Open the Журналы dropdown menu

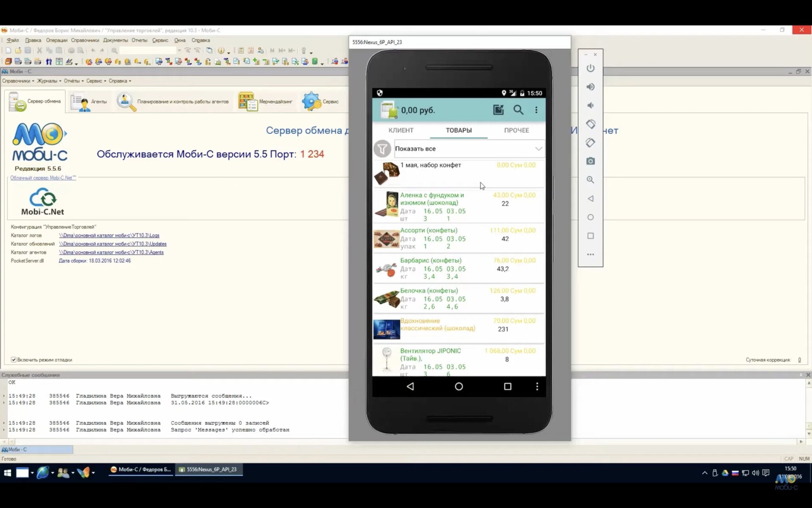[49, 81]
